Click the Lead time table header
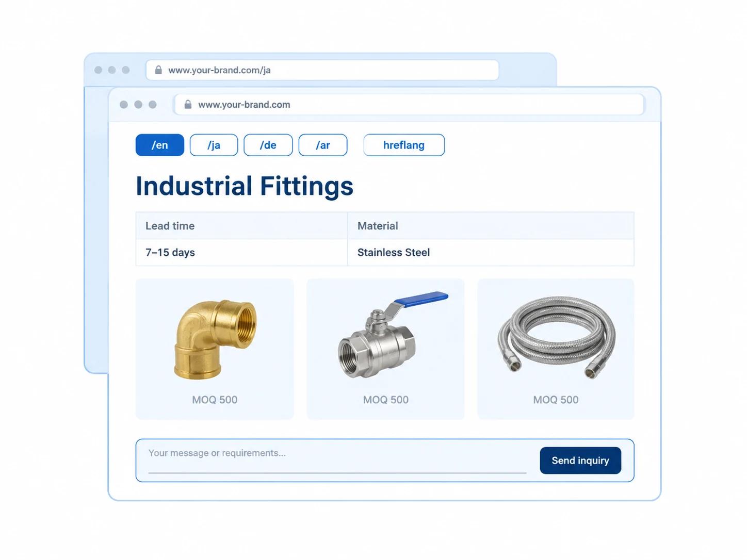 coord(241,226)
